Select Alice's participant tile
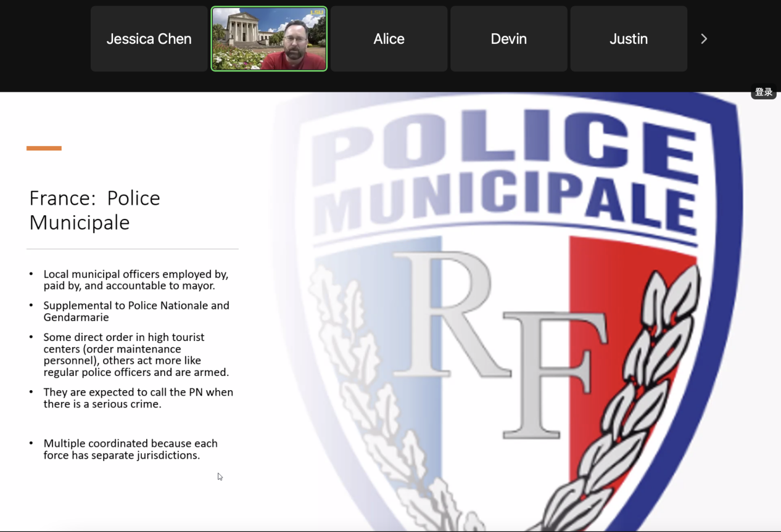The height and width of the screenshot is (532, 781). tap(389, 39)
